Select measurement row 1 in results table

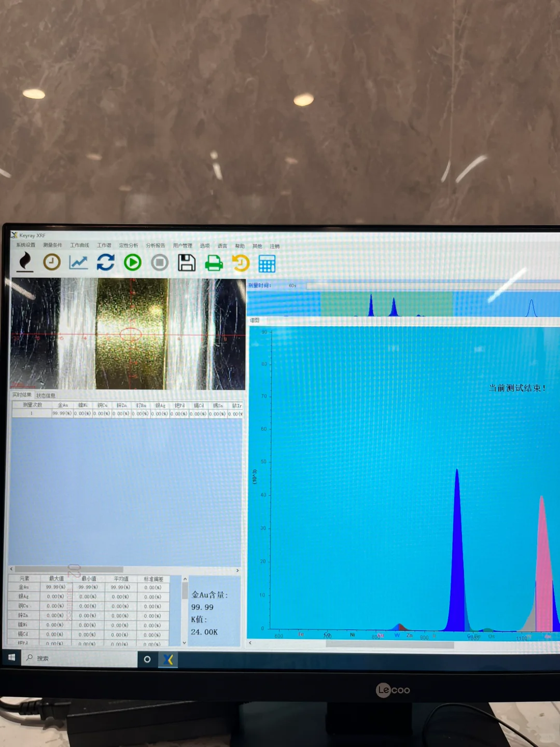(128, 413)
